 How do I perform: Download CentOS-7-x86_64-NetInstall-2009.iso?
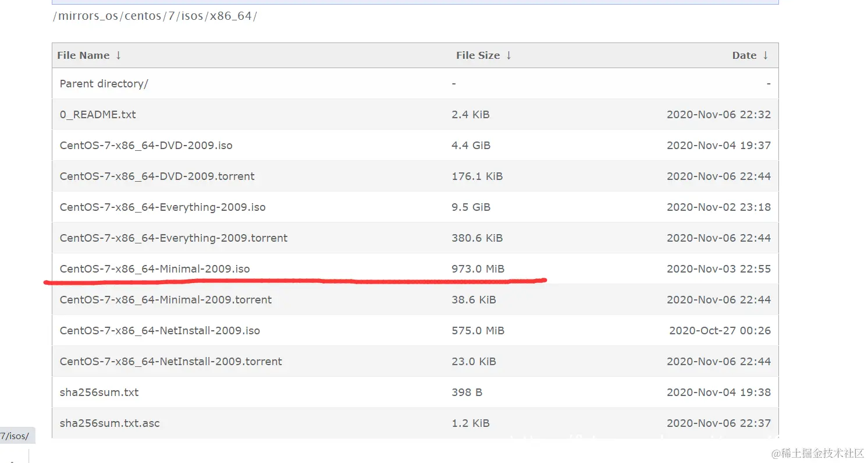160,331
